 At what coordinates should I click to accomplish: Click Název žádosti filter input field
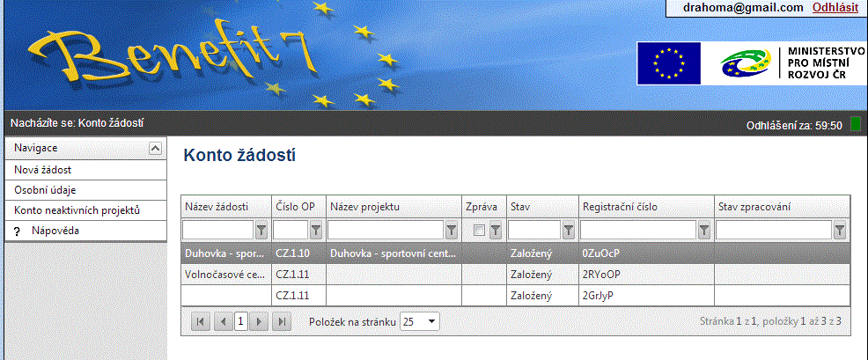[x=218, y=231]
